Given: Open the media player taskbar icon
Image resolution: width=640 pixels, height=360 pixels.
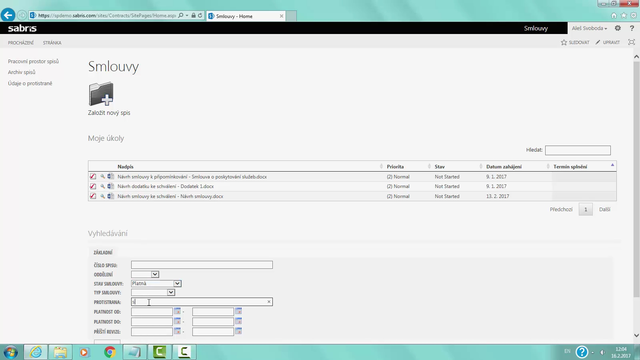Looking at the screenshot, I should [x=84, y=352].
